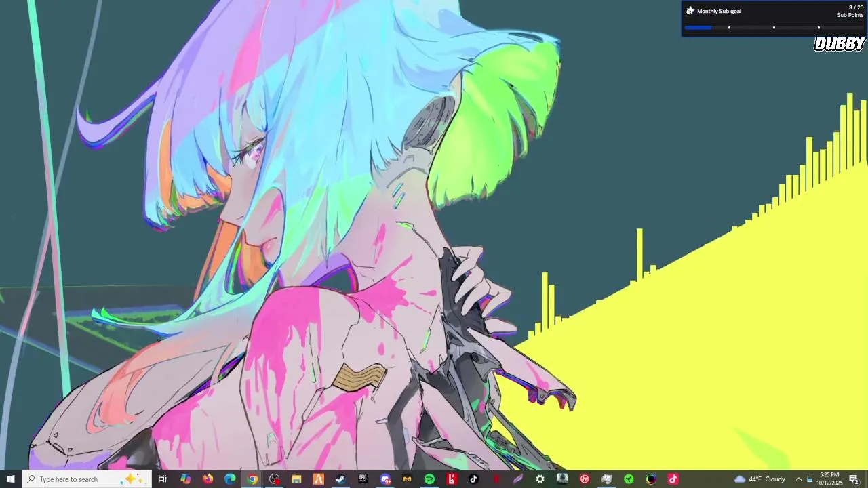Open the weather widget showing 44°F Cloudy

(759, 479)
